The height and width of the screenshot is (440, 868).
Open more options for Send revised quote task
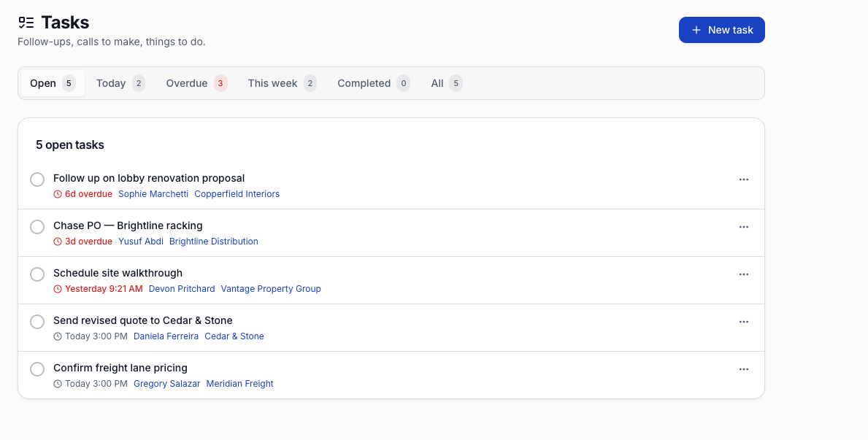(743, 322)
